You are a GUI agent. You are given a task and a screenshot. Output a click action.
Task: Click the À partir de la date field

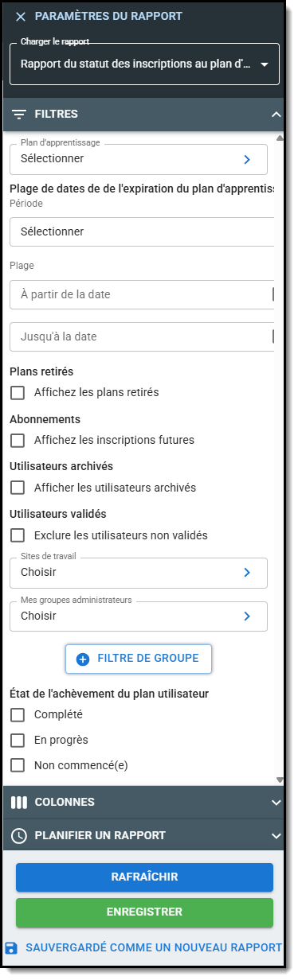point(142,294)
